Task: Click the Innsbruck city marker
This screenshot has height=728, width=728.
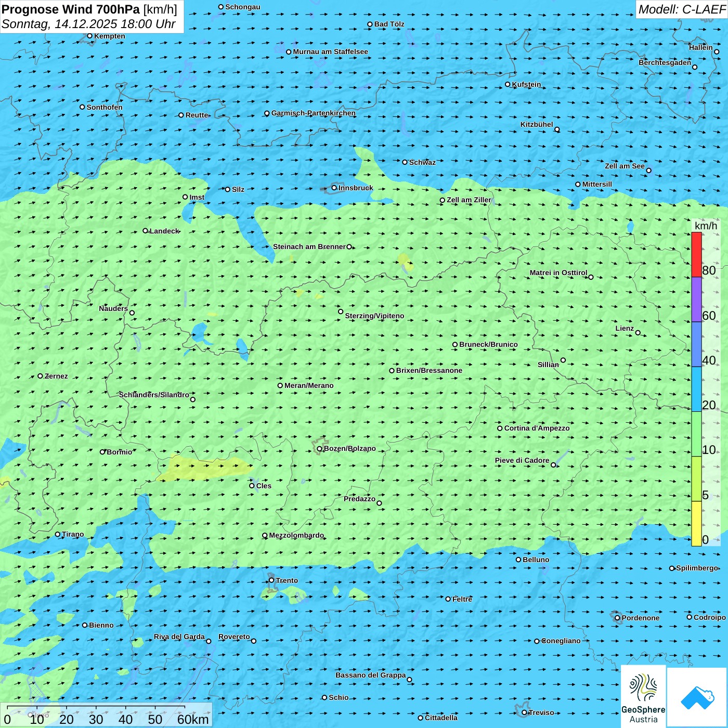Action: 334,188
